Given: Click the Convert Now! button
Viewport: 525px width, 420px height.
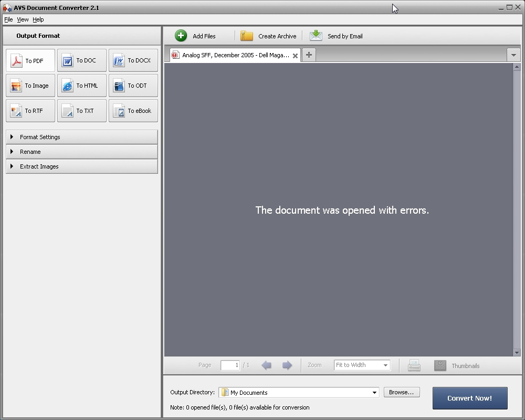Looking at the screenshot, I should 470,398.
